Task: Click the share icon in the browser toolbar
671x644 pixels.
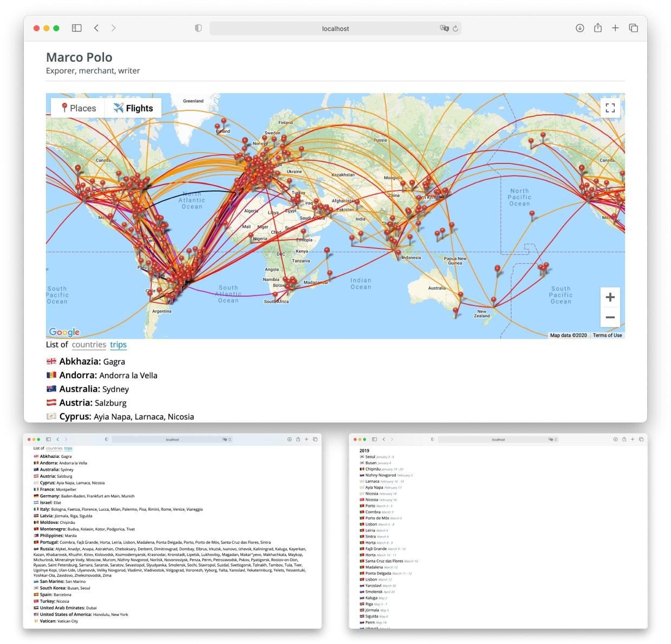Action: click(597, 28)
